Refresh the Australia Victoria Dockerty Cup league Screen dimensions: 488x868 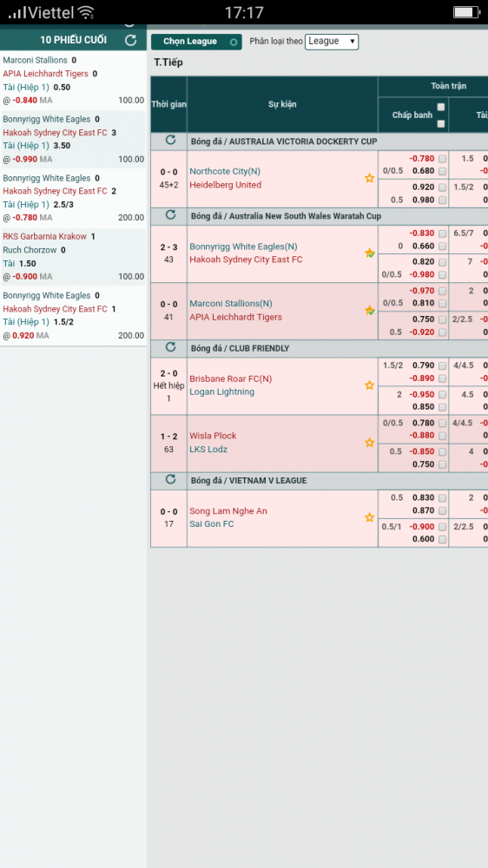coord(170,140)
